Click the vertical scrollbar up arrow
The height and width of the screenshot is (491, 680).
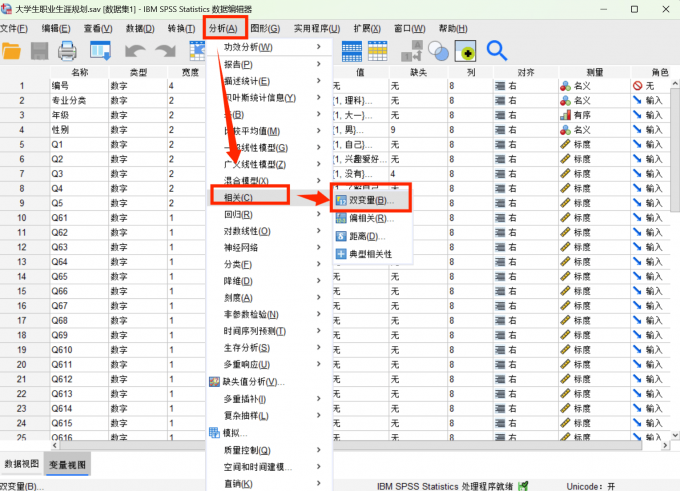pyautogui.click(x=675, y=83)
